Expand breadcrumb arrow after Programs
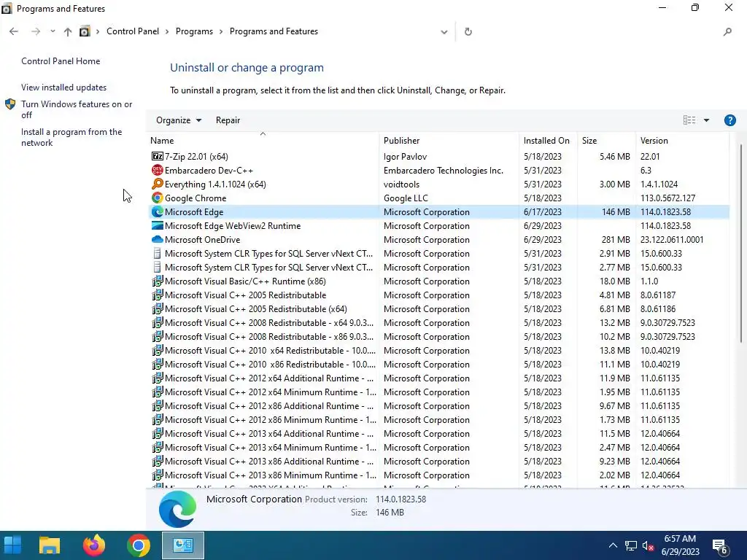 pos(221,31)
